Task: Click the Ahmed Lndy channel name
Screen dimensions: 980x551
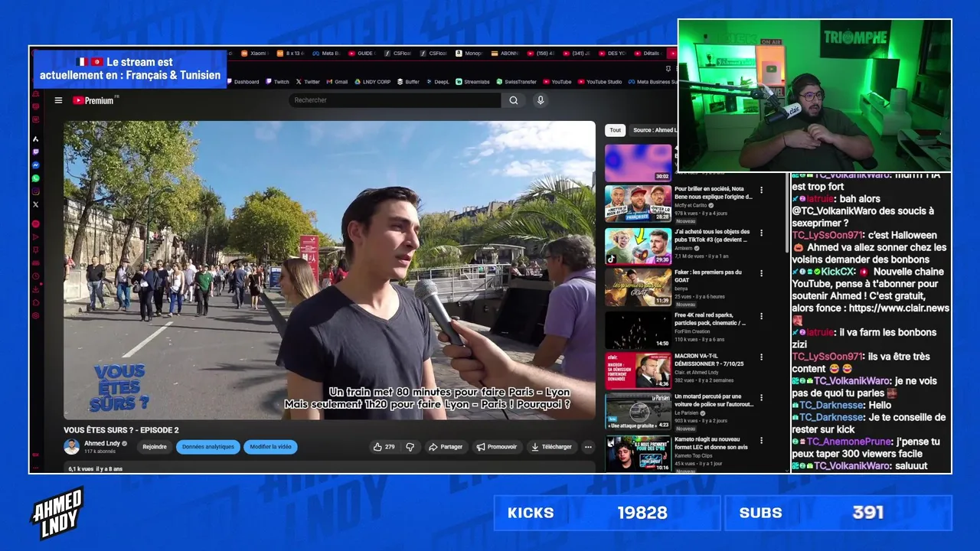Action: coord(102,443)
